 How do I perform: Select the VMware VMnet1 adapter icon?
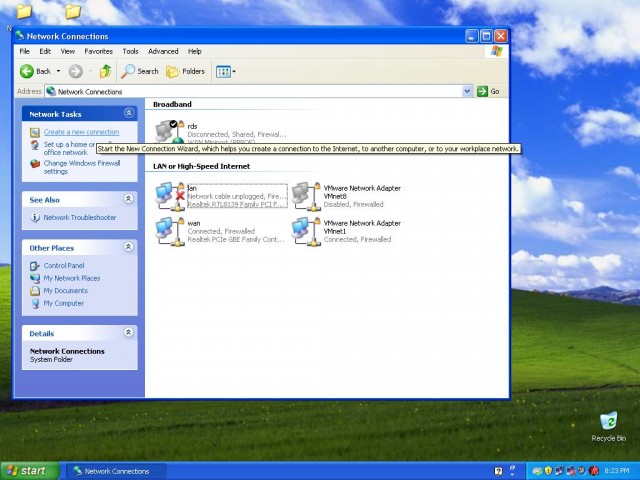click(x=306, y=231)
